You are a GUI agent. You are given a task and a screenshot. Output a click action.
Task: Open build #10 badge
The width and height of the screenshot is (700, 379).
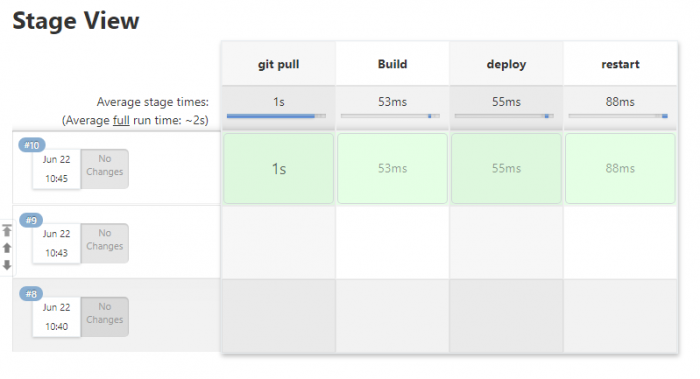click(32, 145)
